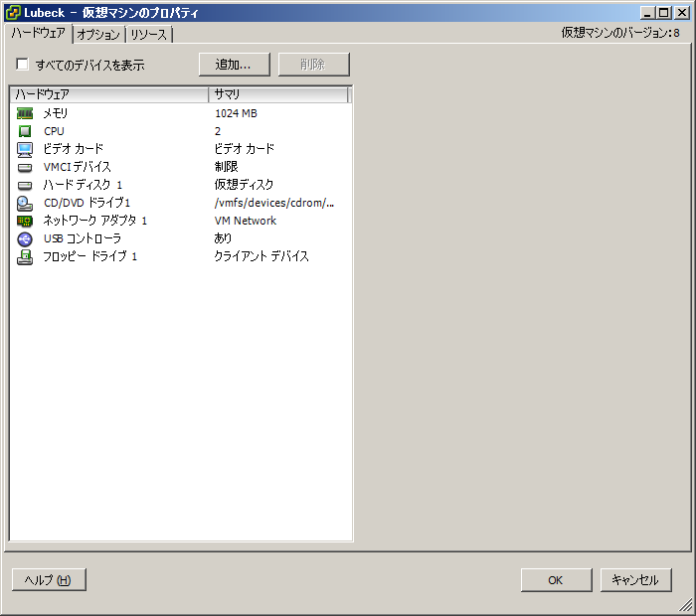Screen dimensions: 696x616
Task: Click the video card (ビデオ カード) monitor icon
Action: (x=25, y=149)
